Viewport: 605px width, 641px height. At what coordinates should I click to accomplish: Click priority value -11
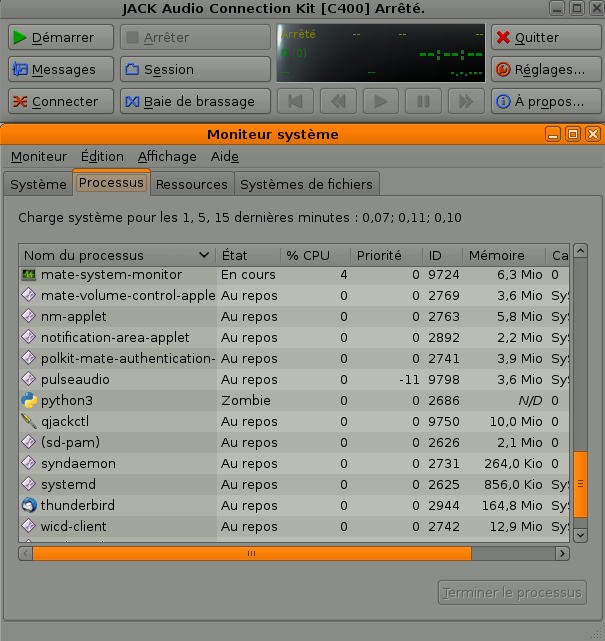pyautogui.click(x=409, y=379)
